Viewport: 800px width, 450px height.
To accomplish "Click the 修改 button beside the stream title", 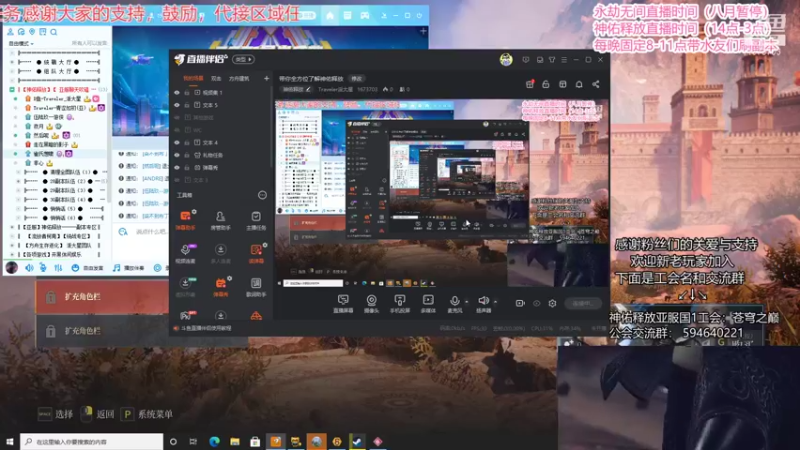I will pos(356,79).
